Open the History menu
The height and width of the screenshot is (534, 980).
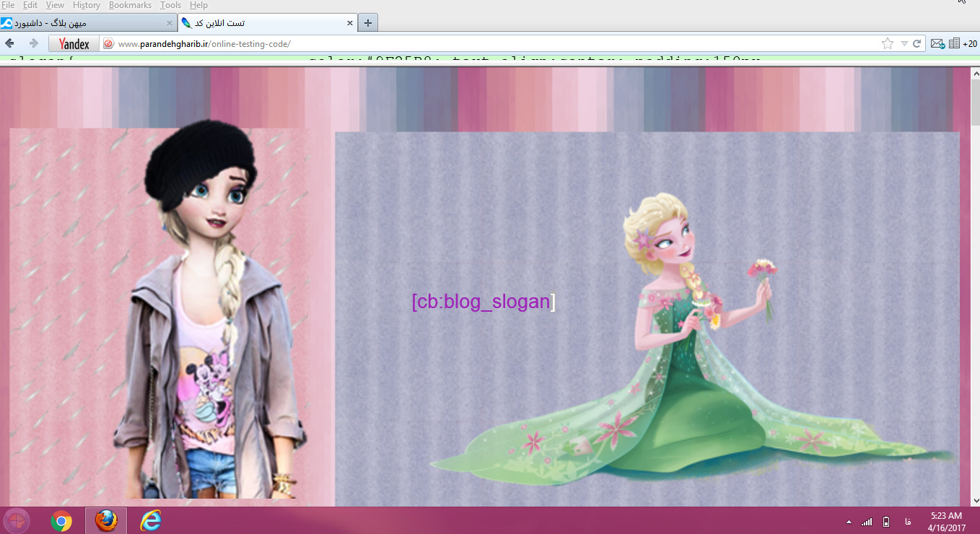pos(87,5)
